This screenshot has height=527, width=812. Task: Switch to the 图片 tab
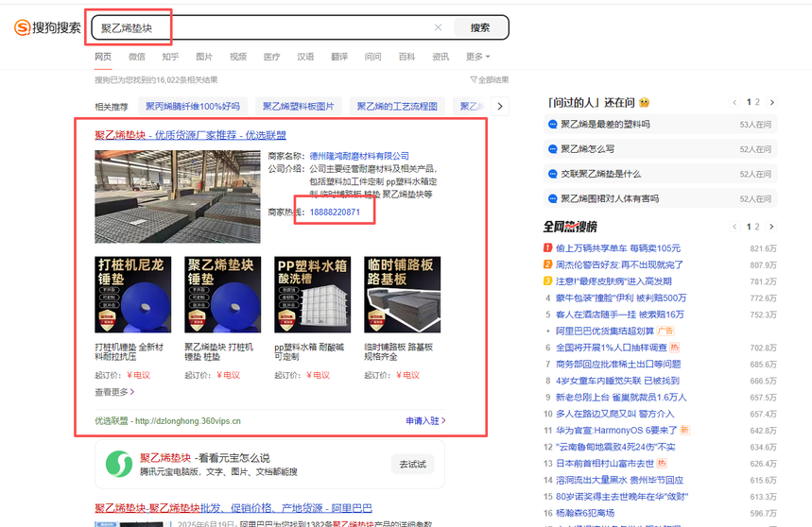click(x=204, y=57)
